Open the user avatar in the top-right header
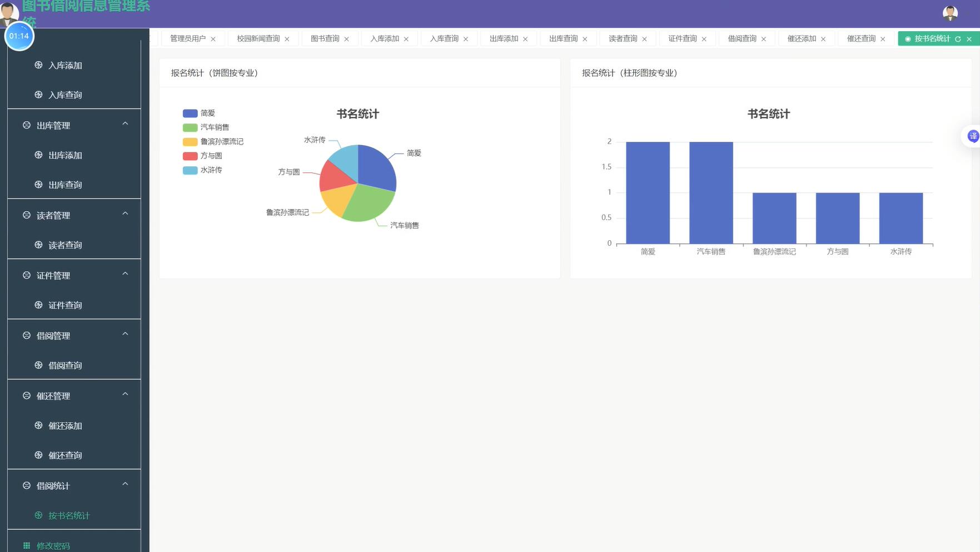The height and width of the screenshot is (552, 980). pyautogui.click(x=950, y=13)
